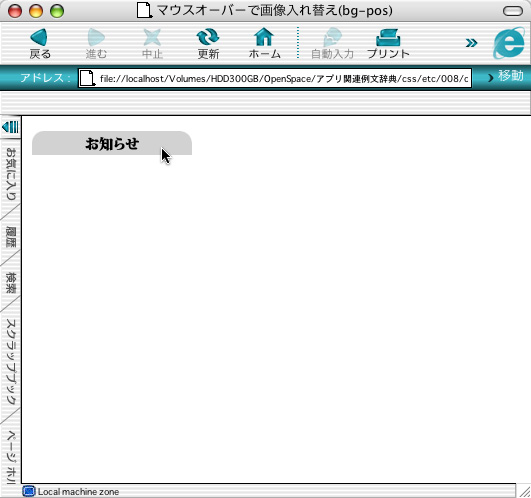This screenshot has height=498, width=531.
Task: Click the 進む forward arrow icon
Action: pos(96,37)
